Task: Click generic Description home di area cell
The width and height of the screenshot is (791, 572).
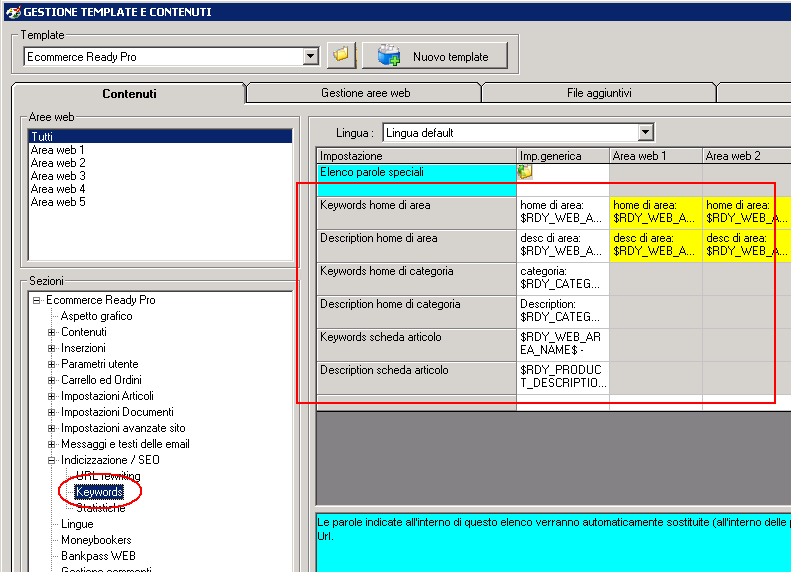Action: 563,246
